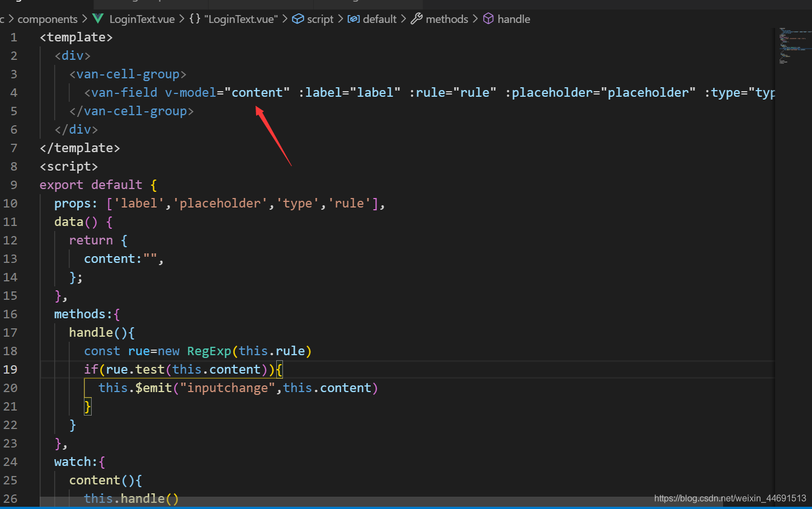Screen dimensions: 812x509
Task: Click the wrench icon before methods
Action: 417,19
